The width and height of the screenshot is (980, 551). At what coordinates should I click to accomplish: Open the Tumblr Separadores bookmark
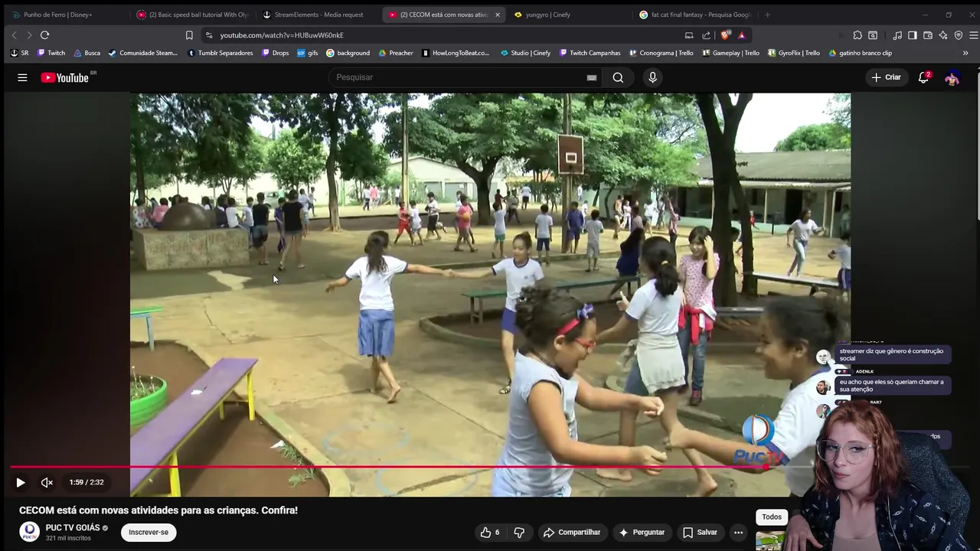[x=220, y=53]
